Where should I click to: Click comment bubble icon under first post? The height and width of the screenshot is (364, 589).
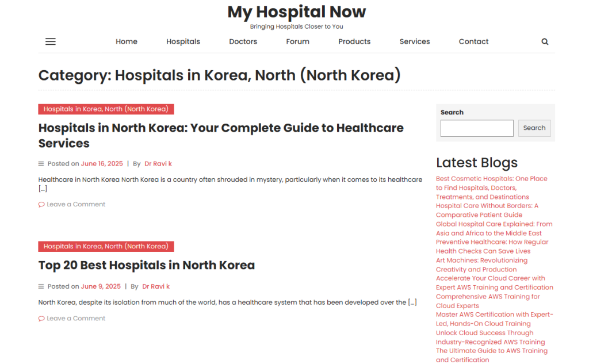(x=41, y=205)
